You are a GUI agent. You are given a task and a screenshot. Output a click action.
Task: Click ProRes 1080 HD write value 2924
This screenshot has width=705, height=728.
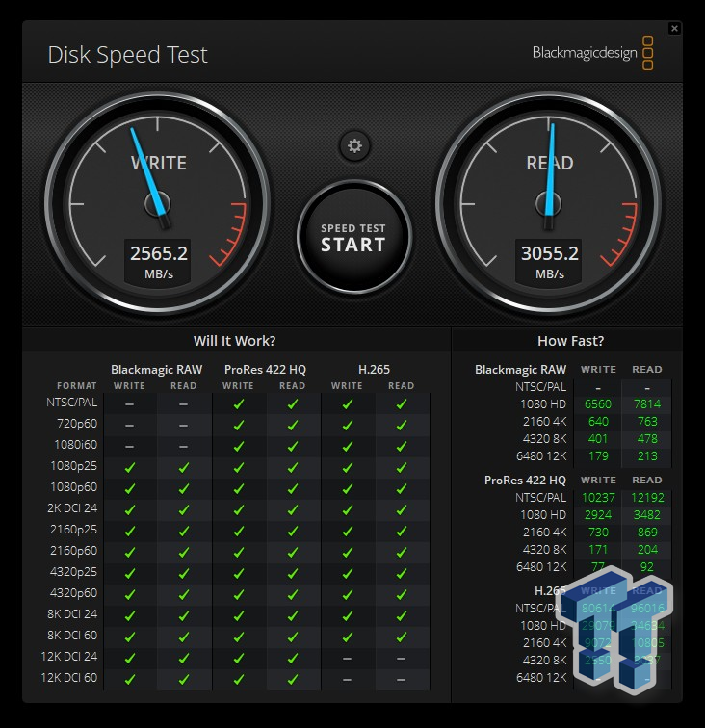(x=598, y=515)
